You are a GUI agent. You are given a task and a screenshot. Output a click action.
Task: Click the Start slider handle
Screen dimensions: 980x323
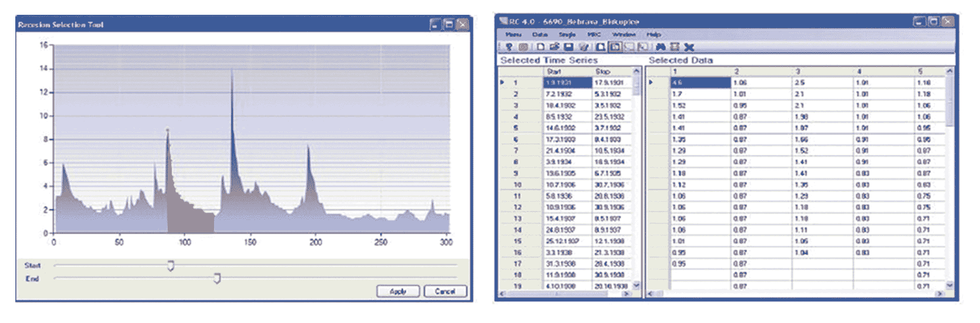(171, 266)
